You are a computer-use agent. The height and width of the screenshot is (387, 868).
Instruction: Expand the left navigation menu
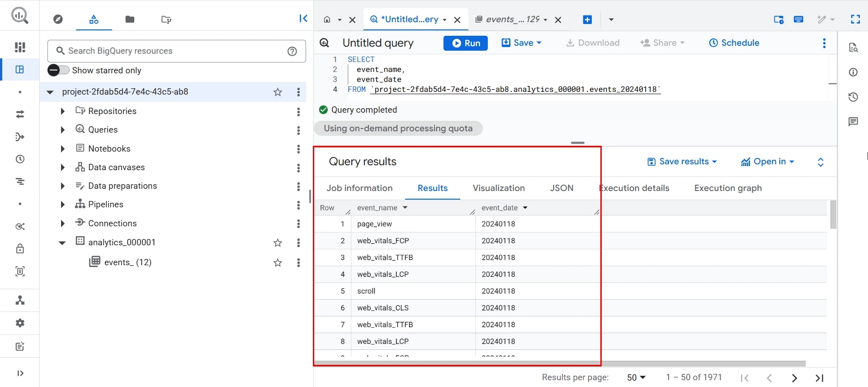20,373
